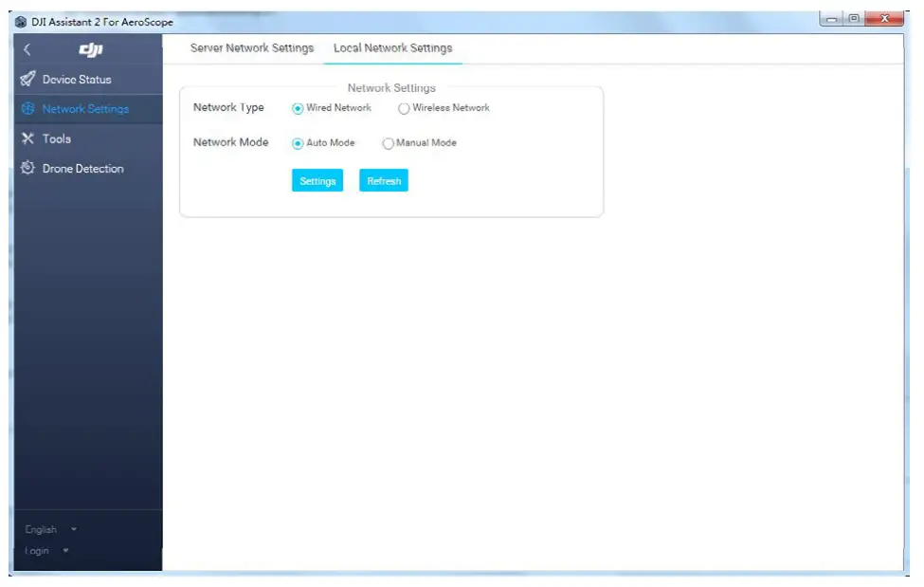Screen dimensions: 924x587
Task: Choose Manual Mode radio button
Action: click(x=388, y=143)
